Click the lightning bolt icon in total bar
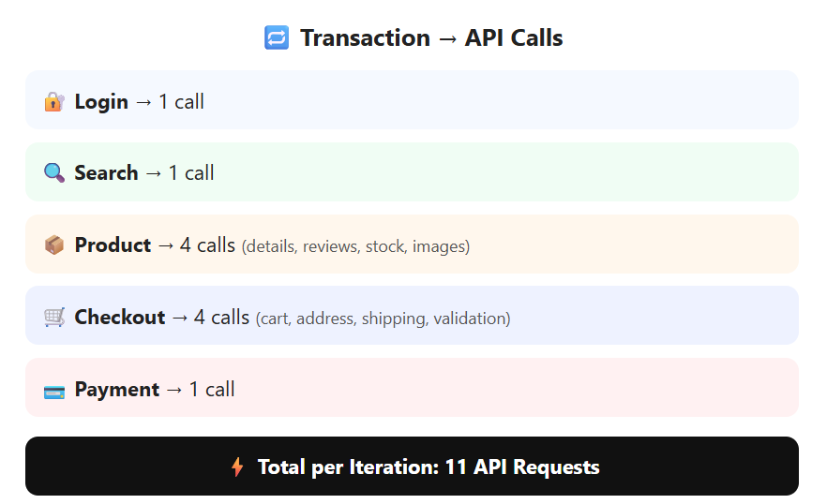 (x=237, y=467)
